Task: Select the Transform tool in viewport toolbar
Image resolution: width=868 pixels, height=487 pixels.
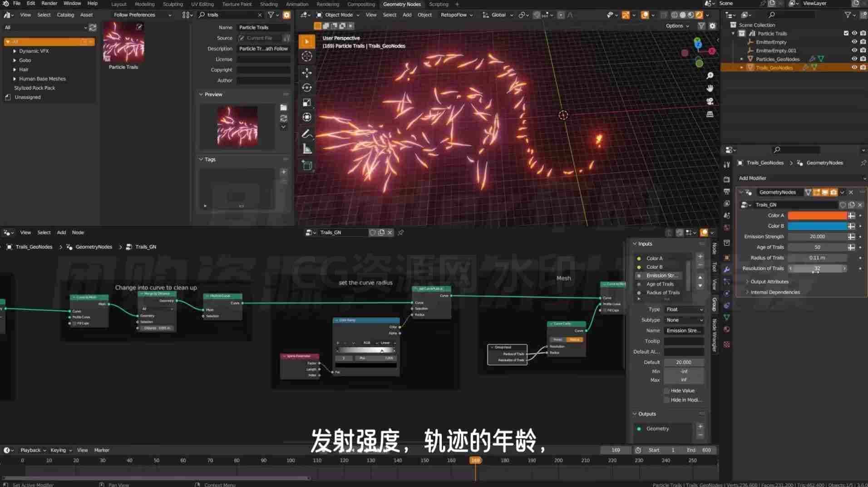Action: click(307, 117)
